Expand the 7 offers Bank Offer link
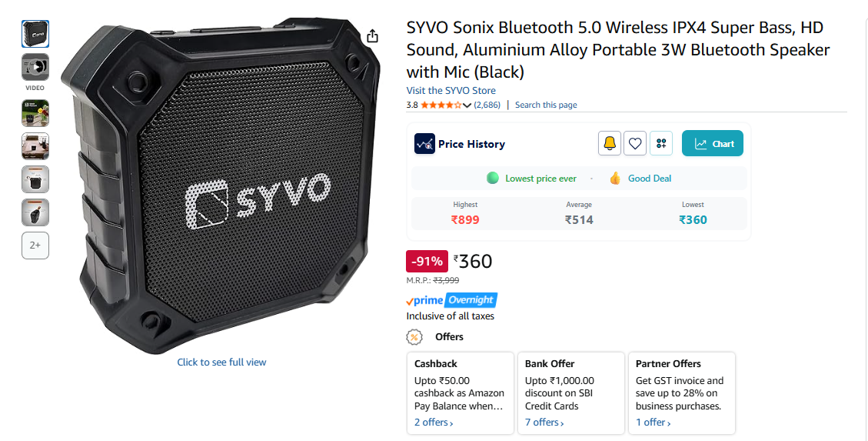This screenshot has height=441, width=868. (545, 423)
